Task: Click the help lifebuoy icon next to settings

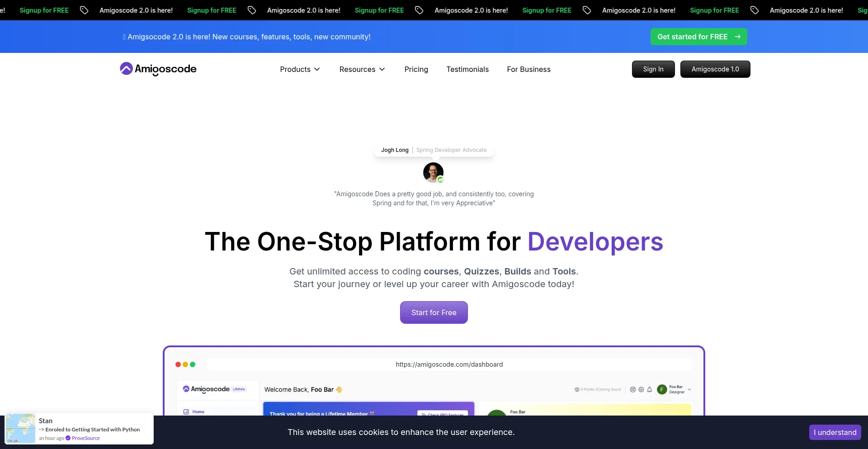Action: pyautogui.click(x=633, y=389)
